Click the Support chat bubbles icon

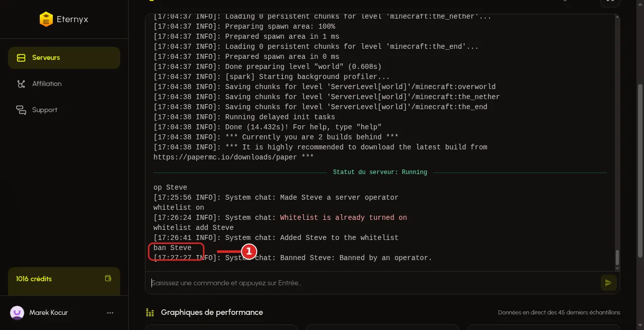21,110
